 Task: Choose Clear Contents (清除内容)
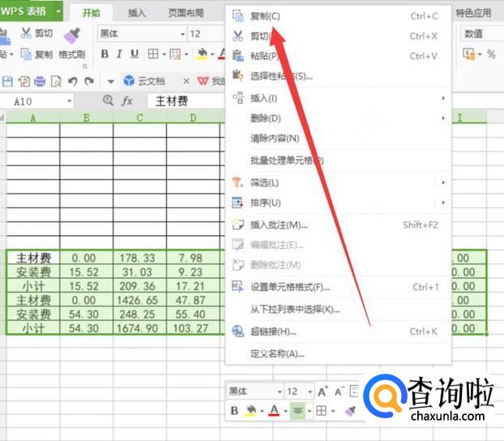pos(336,139)
